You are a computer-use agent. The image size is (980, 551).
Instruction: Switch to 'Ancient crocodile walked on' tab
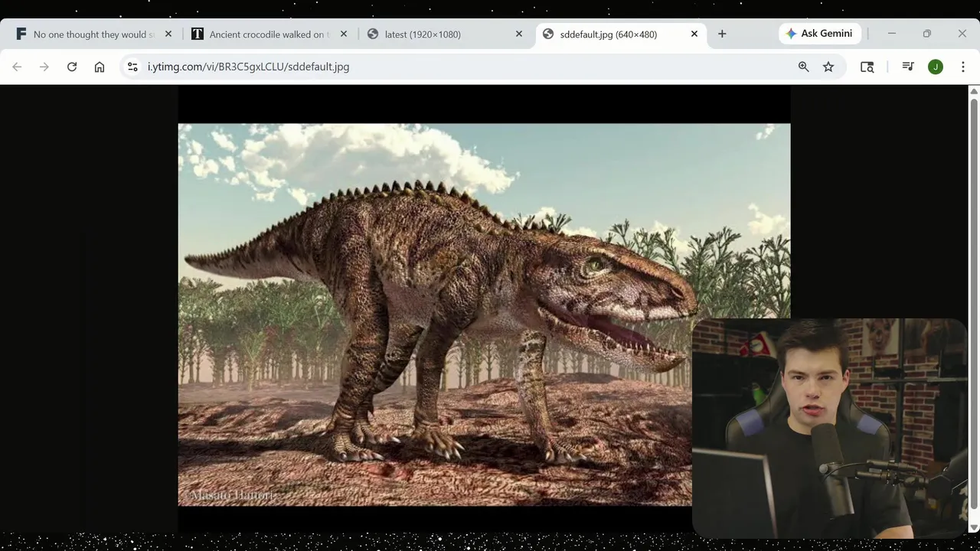270,34
